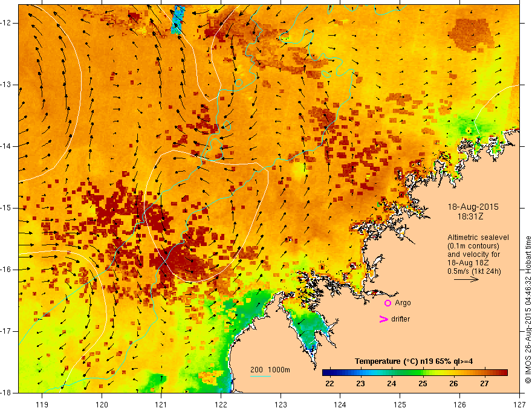532x411 pixels.
Task: Click the magenta Argo circle legend symbol
Action: [388, 303]
